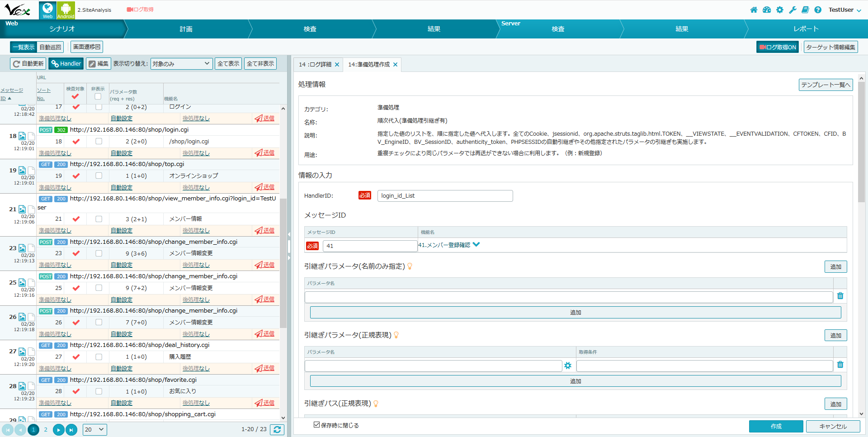This screenshot has height=437, width=868.
Task: Select the Web globe icon
Action: [47, 10]
